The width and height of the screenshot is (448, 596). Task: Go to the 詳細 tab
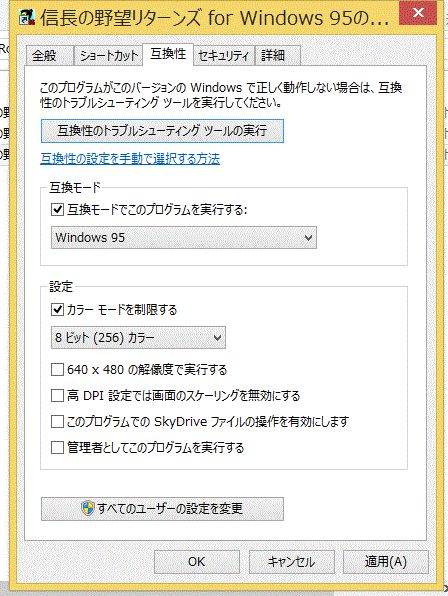point(278,55)
